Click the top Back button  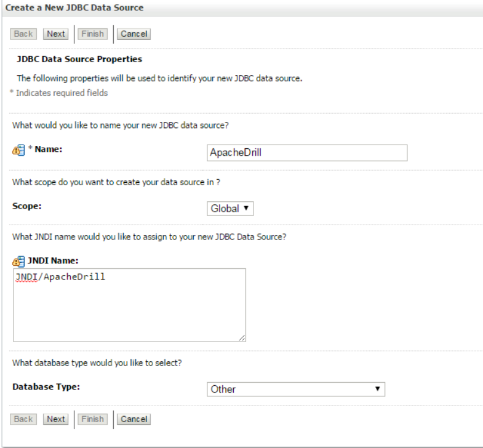(23, 34)
